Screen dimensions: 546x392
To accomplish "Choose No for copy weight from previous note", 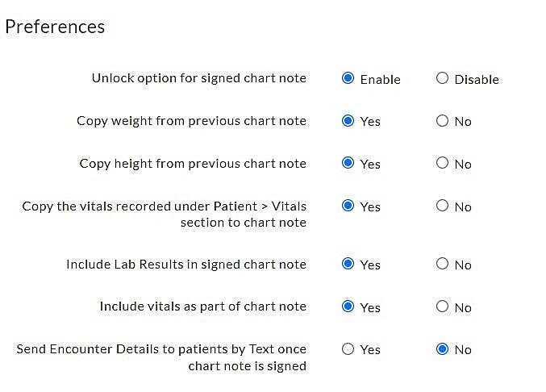I will (x=442, y=121).
